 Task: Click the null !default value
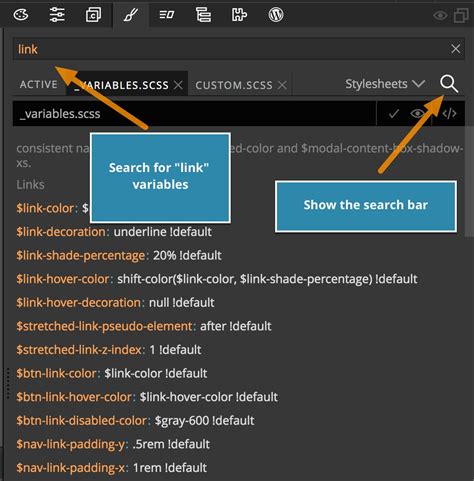[x=181, y=303]
